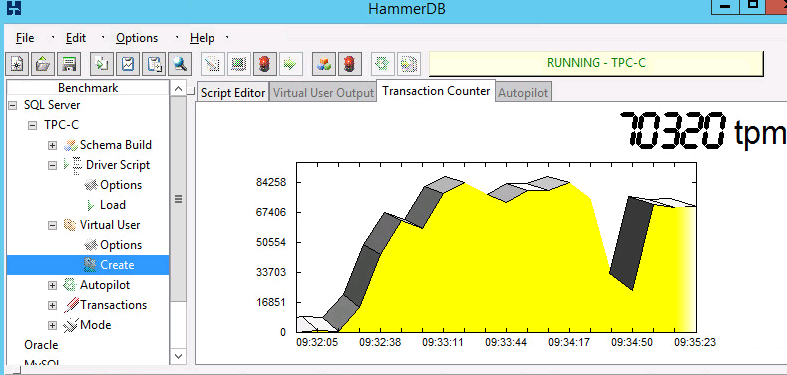
Task: Click the open folder toolbar icon
Action: pyautogui.click(x=43, y=64)
